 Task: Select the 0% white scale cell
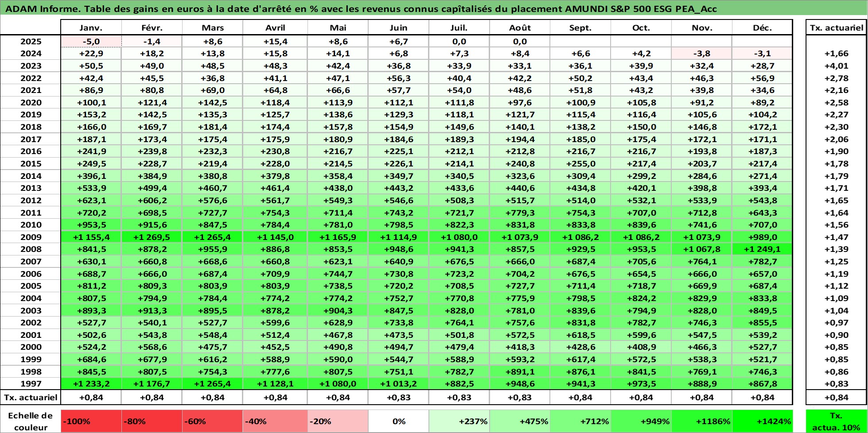click(x=398, y=421)
